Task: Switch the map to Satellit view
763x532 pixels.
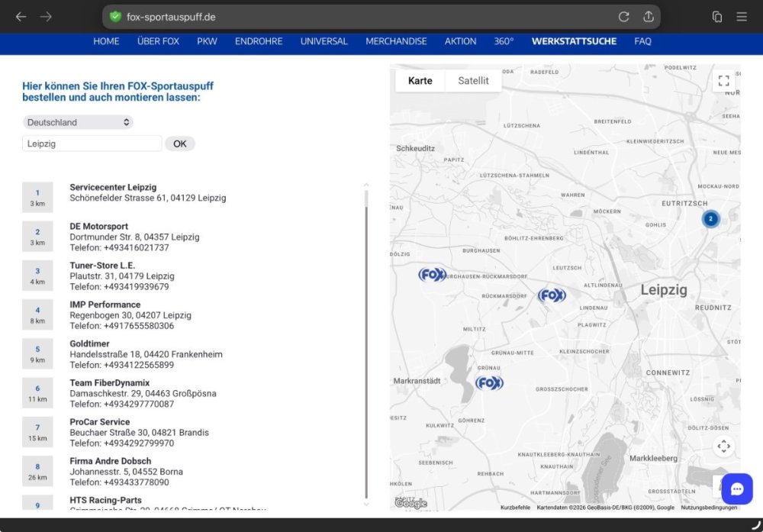Action: click(473, 81)
